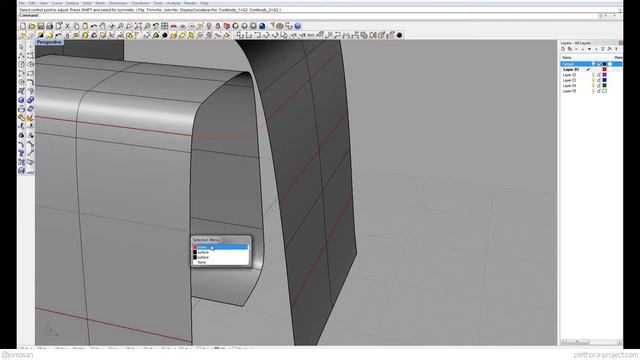Open Help via the question-mark icon
The image size is (640, 360).
click(298, 26)
